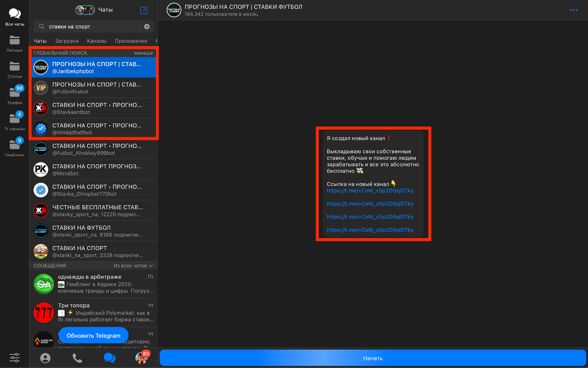Viewport: 588px width, 368px height.
Task: Click the chat title ПРОГНОЗЫ НА СПОРТ header
Action: [243, 7]
